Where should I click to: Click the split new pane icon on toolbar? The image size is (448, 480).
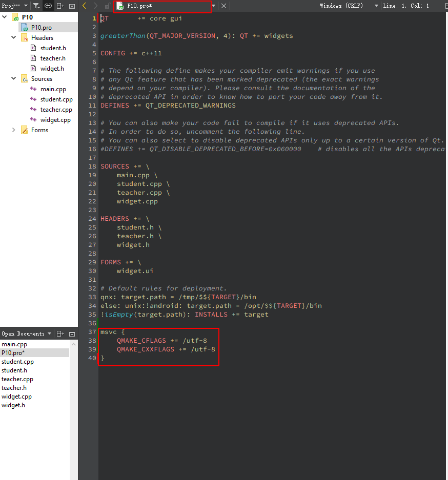point(60,6)
